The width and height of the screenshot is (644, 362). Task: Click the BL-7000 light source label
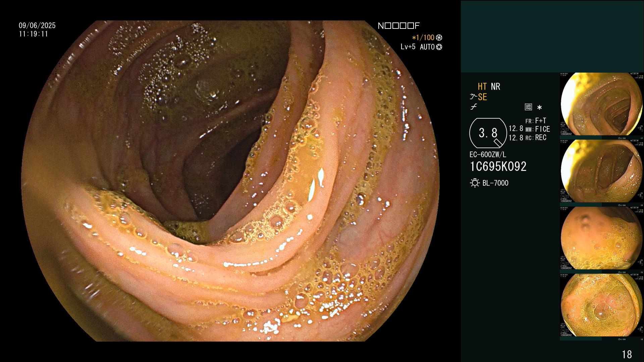[495, 183]
